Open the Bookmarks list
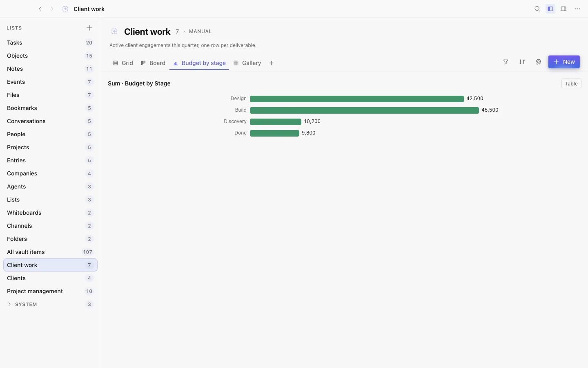The height and width of the screenshot is (368, 588). point(50,108)
